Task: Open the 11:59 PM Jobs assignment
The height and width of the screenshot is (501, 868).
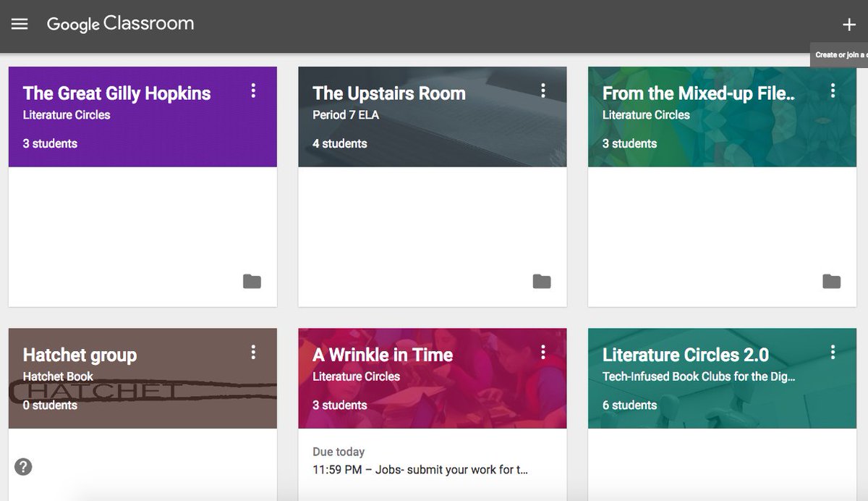Action: point(420,470)
